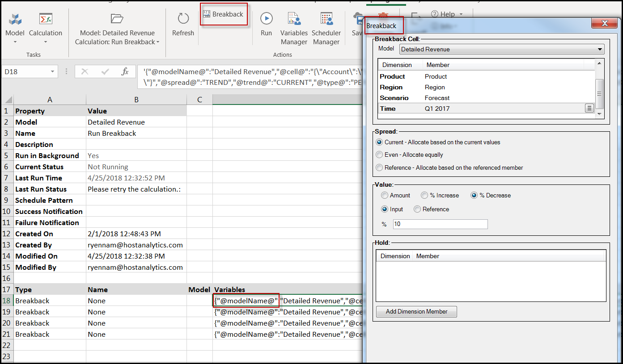This screenshot has height=364, width=623.
Task: Open member selector icon on Time row
Action: coord(589,108)
